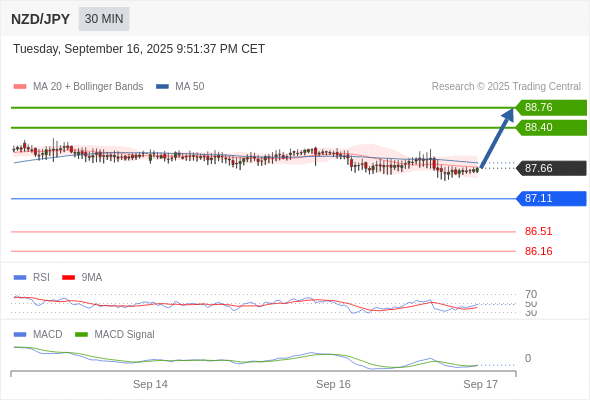Viewport: 590px width, 400px height.
Task: Click the NZD/JPY pair title
Action: 40,19
